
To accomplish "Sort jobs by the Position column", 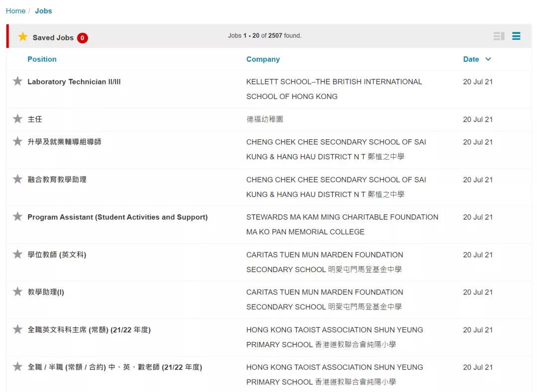I will click(x=42, y=59).
